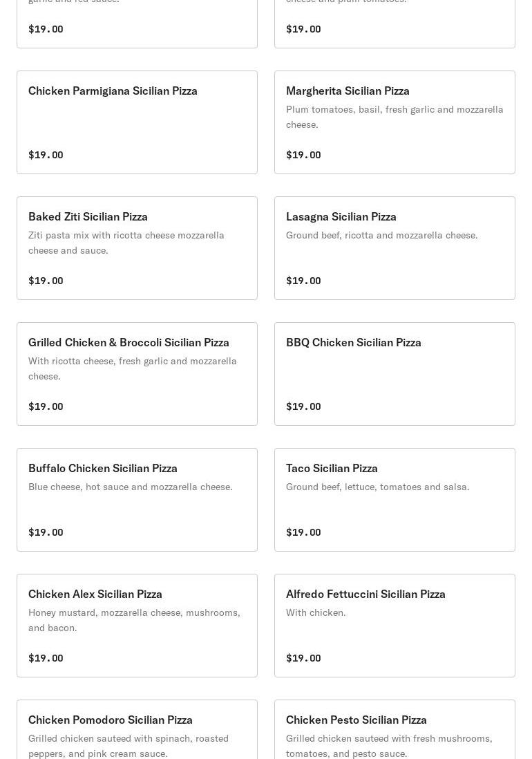
Task: Open Chicken Parmigiana Sicilian Pizza item
Action: (x=137, y=122)
